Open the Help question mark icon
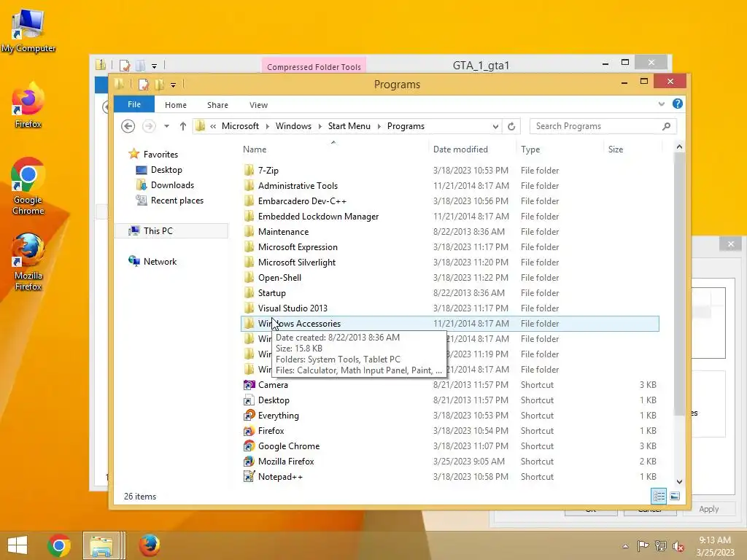The image size is (747, 560). pos(678,104)
